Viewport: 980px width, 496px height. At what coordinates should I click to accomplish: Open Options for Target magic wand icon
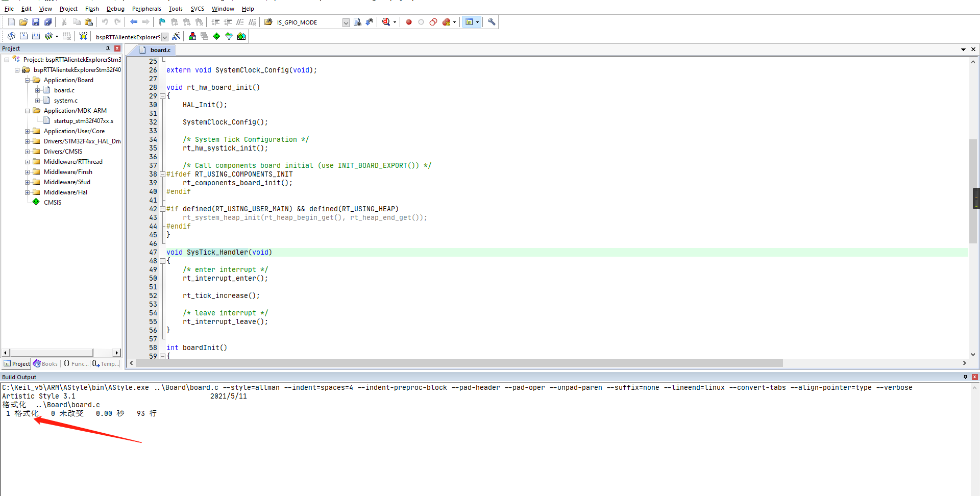click(x=176, y=36)
